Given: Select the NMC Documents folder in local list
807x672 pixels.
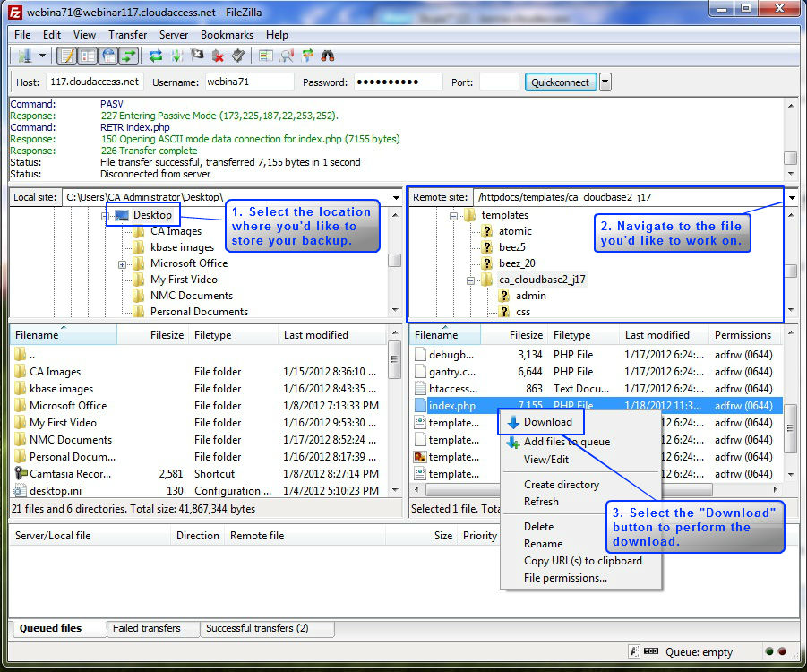Looking at the screenshot, I should tap(71, 440).
